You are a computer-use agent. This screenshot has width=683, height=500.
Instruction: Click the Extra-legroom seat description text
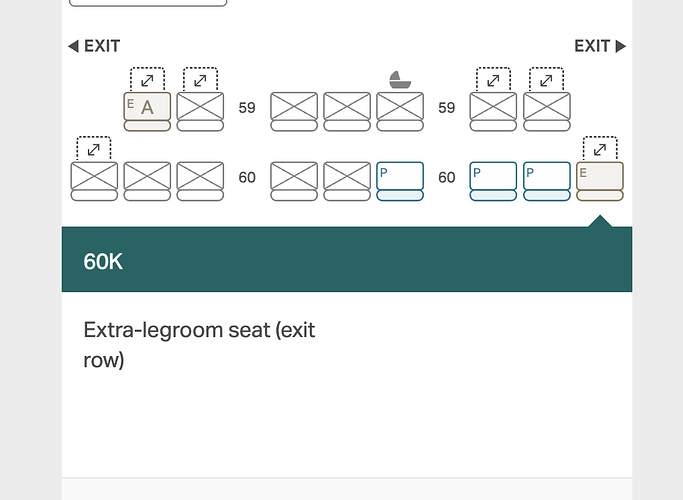click(x=199, y=345)
